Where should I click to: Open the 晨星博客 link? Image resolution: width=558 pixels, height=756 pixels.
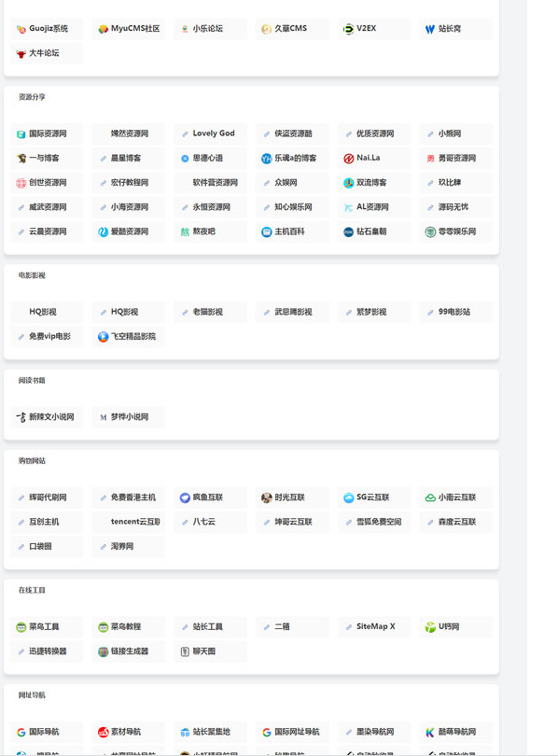pyautogui.click(x=126, y=158)
